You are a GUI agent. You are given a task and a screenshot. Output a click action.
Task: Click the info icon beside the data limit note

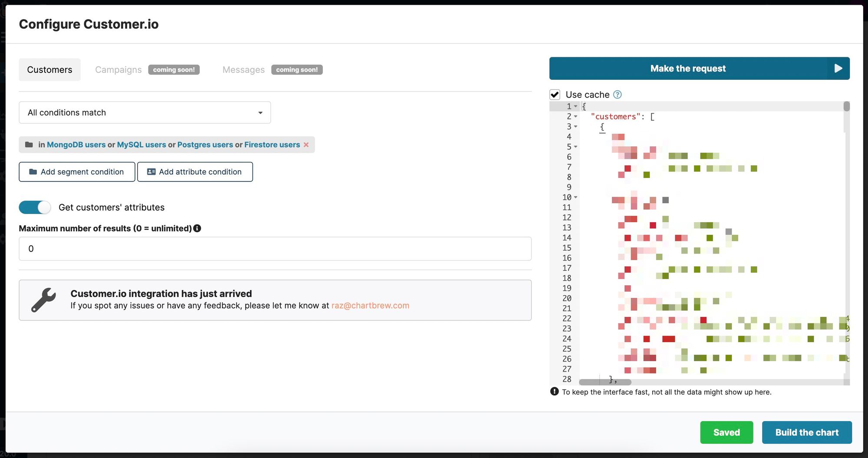554,392
